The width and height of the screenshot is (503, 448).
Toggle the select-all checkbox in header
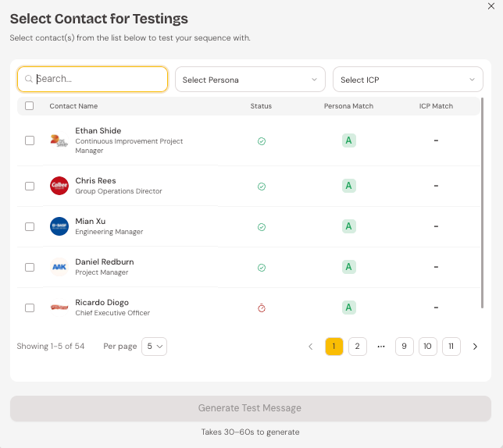[30, 106]
